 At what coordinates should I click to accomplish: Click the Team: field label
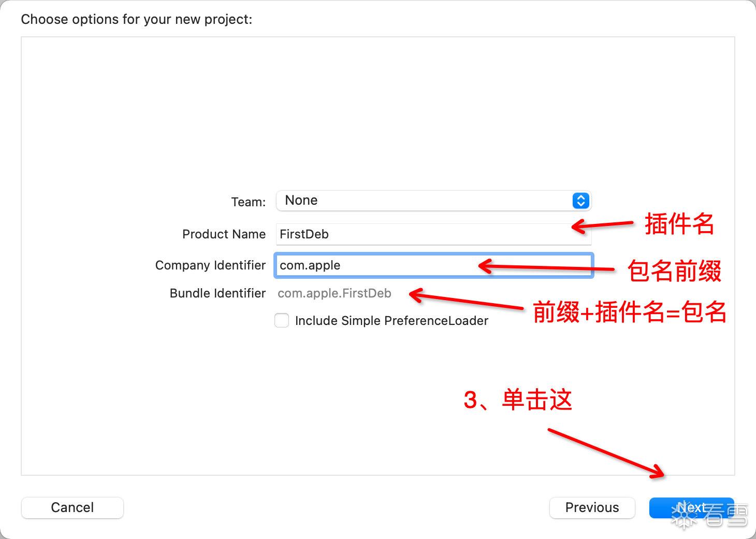click(249, 202)
